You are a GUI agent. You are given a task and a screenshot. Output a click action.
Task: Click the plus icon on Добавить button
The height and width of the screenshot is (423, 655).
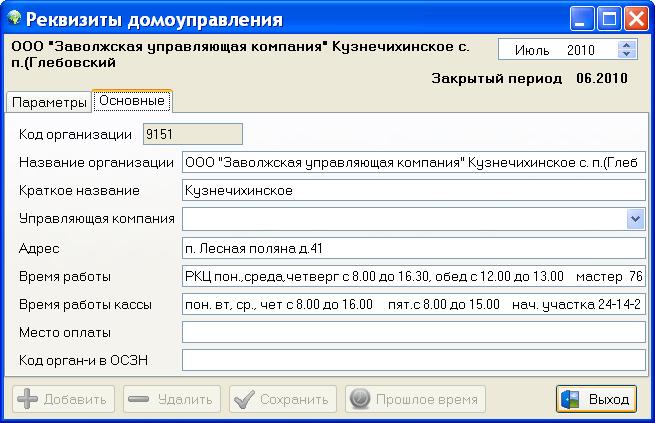coord(27,399)
